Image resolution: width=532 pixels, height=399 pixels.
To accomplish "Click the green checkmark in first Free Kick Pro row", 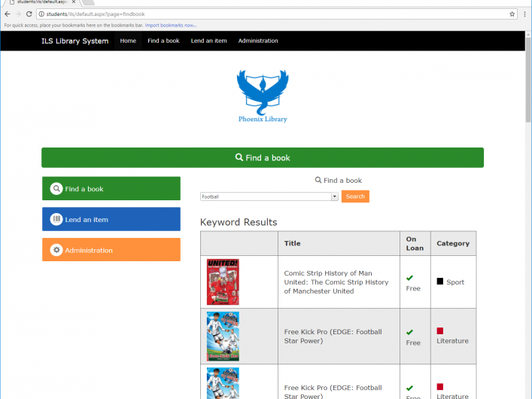I will pyautogui.click(x=409, y=332).
